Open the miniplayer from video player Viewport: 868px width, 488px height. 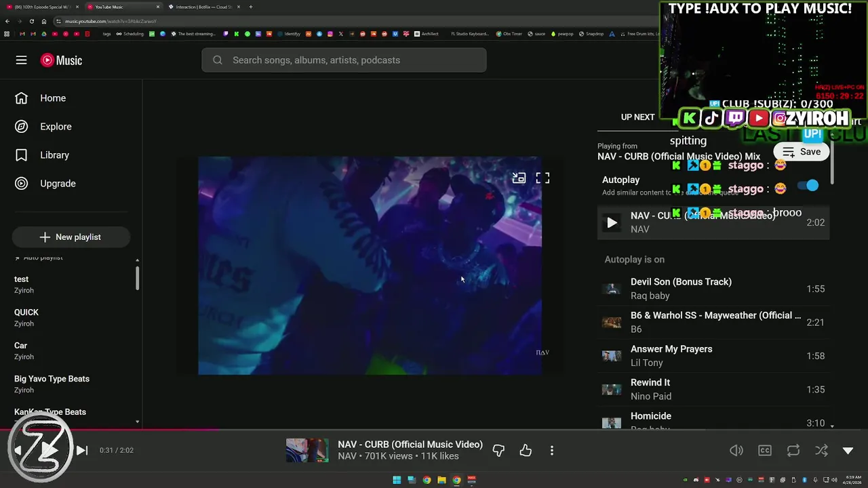(519, 178)
